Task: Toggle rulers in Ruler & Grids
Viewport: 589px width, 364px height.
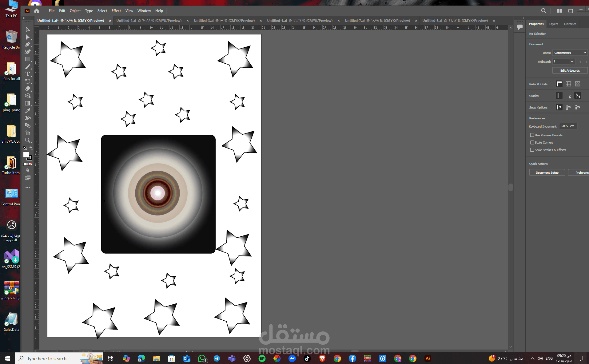Action: pyautogui.click(x=559, y=84)
